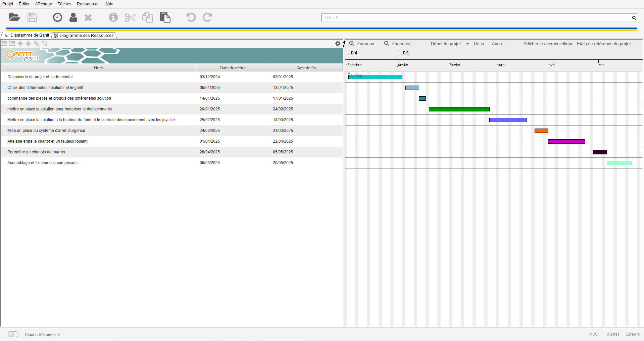This screenshot has width=644, height=341.
Task: Click the save project floppy icon
Action: 32,17
